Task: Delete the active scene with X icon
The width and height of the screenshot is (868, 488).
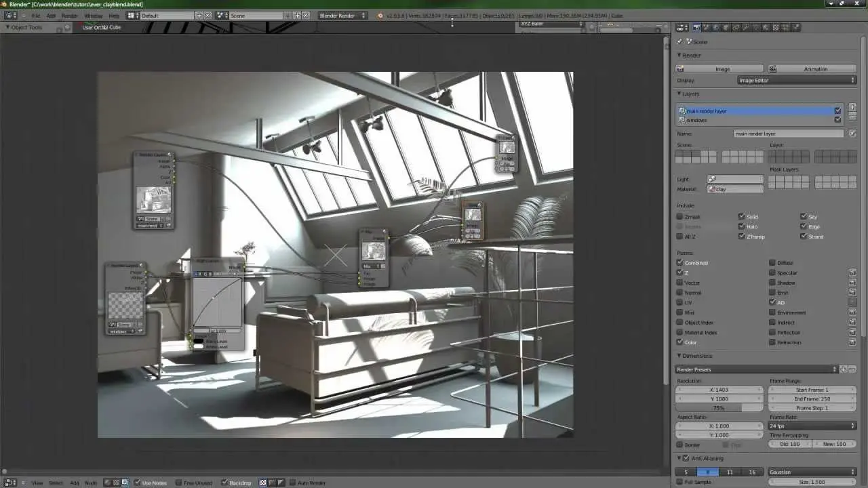Action: [x=306, y=15]
